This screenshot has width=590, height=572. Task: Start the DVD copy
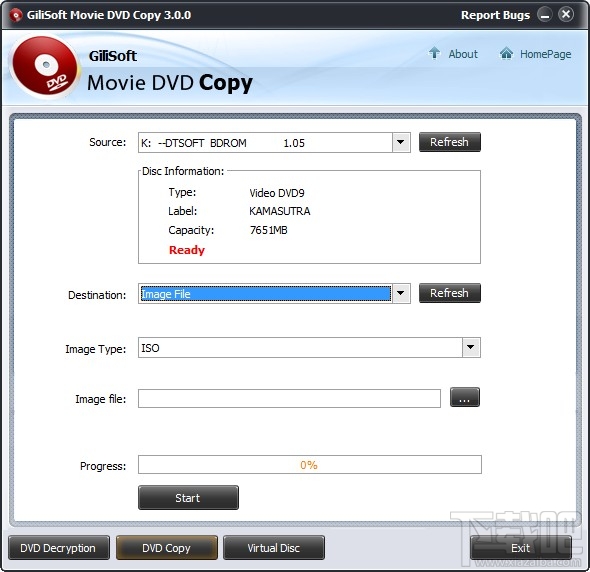click(x=188, y=497)
